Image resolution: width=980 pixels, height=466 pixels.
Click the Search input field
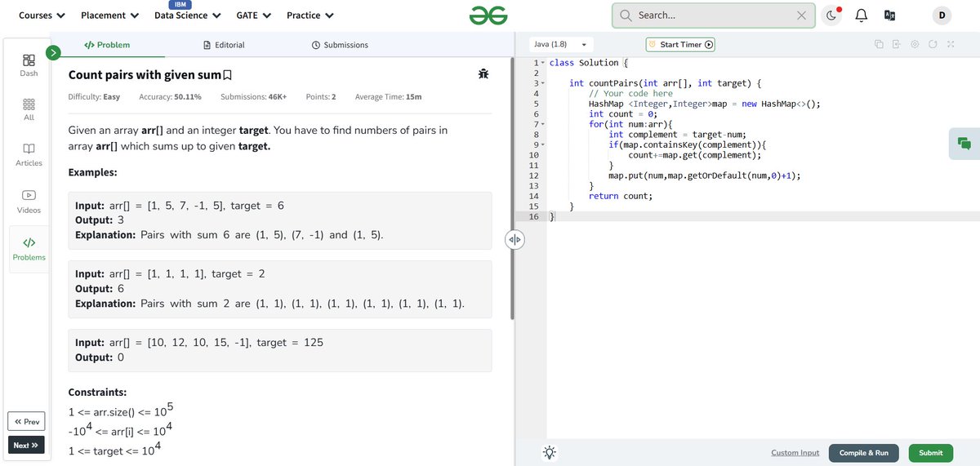tap(712, 15)
